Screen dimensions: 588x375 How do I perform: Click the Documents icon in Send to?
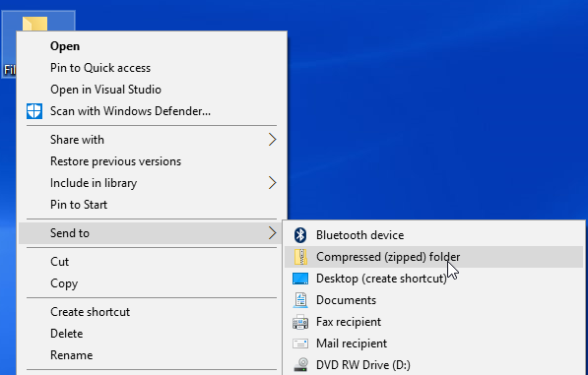[x=300, y=300]
